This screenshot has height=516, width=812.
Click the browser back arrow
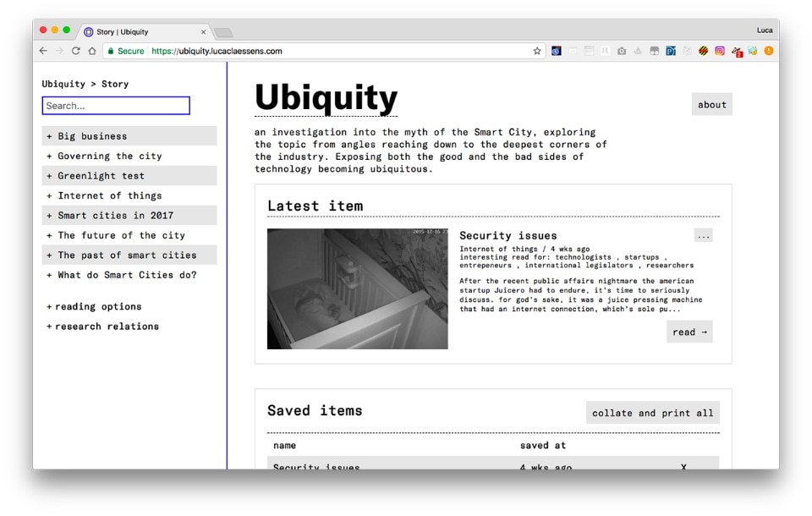point(43,52)
